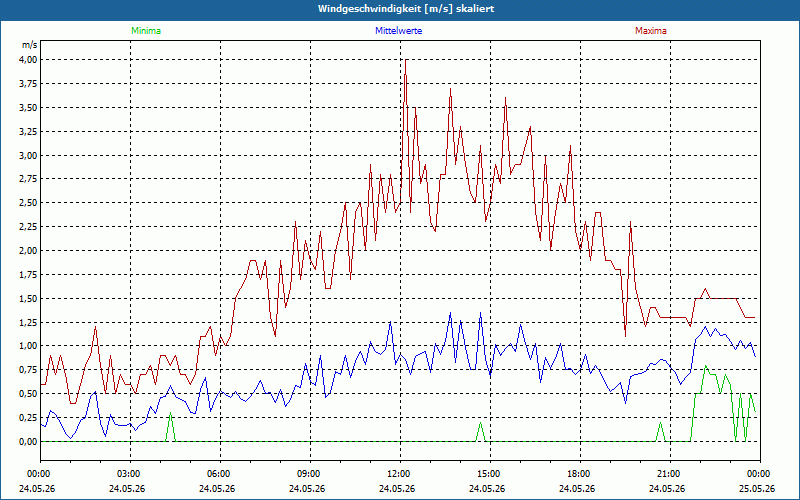Viewport: 800px width, 500px height.
Task: Select the red 'Maxima' legend label
Action: [x=651, y=31]
